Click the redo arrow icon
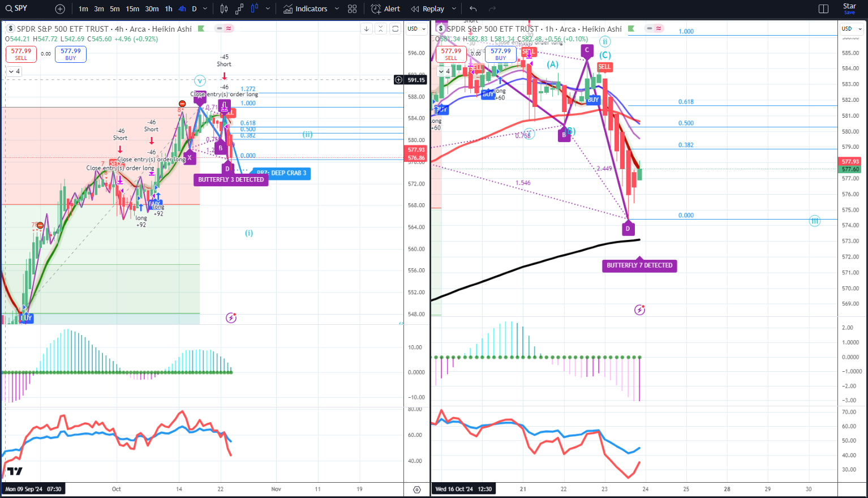 point(492,9)
